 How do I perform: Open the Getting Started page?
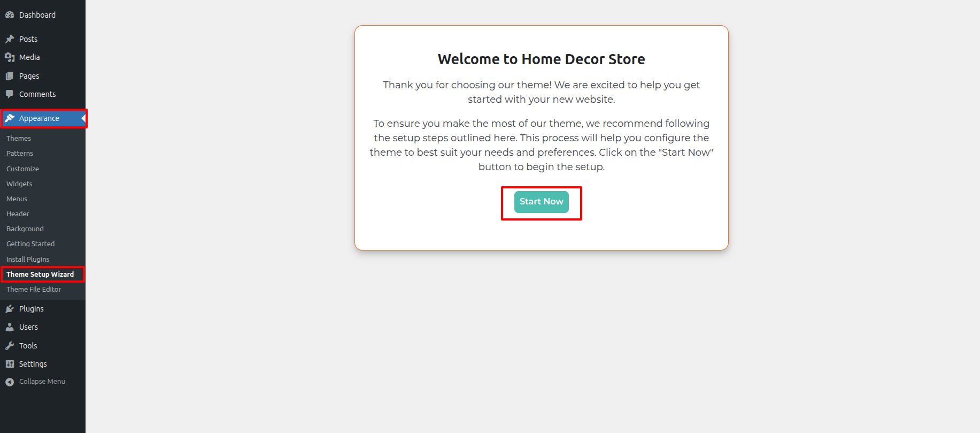pos(30,244)
